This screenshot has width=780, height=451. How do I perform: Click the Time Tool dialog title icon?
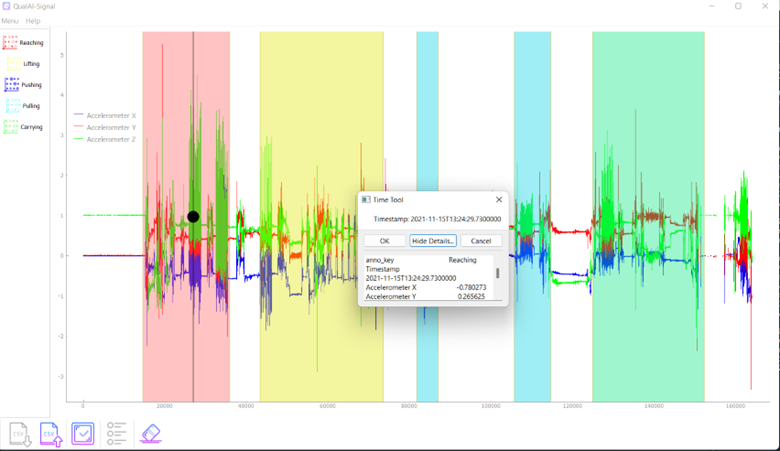(x=366, y=199)
